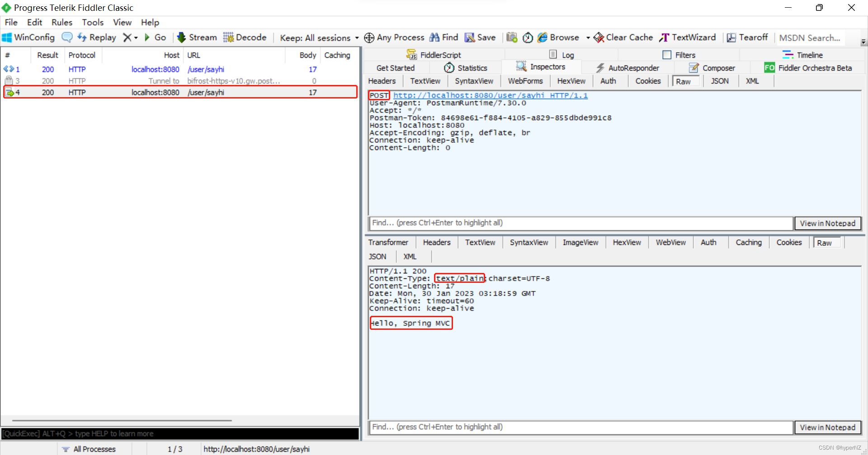Click the Fiddler app title icon
Viewport: 868px width, 455px height.
[6, 8]
